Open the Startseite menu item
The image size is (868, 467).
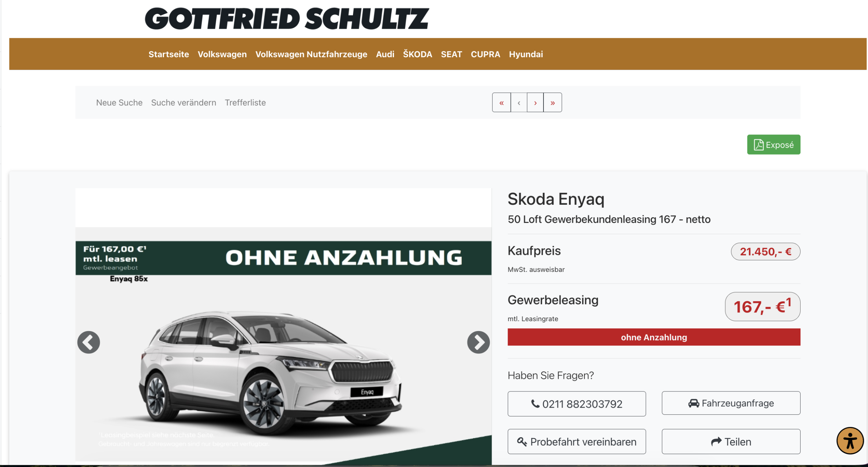[x=169, y=54]
